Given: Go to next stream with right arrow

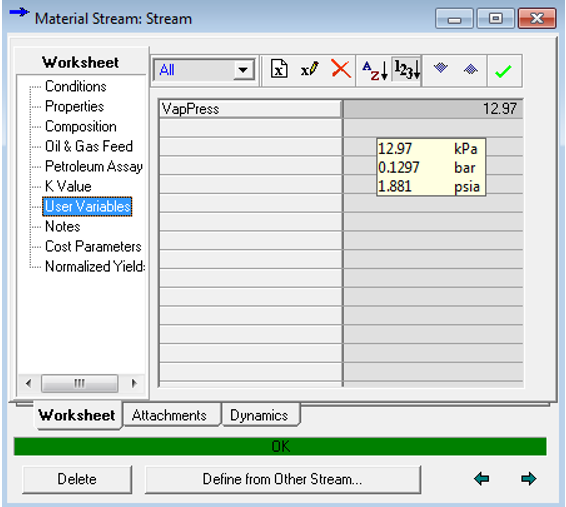Looking at the screenshot, I should click(529, 479).
